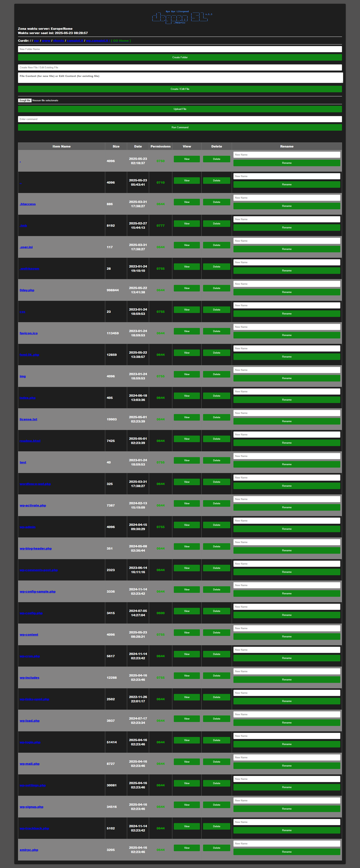Delete the xmlrpc.php file

[x=216, y=848]
